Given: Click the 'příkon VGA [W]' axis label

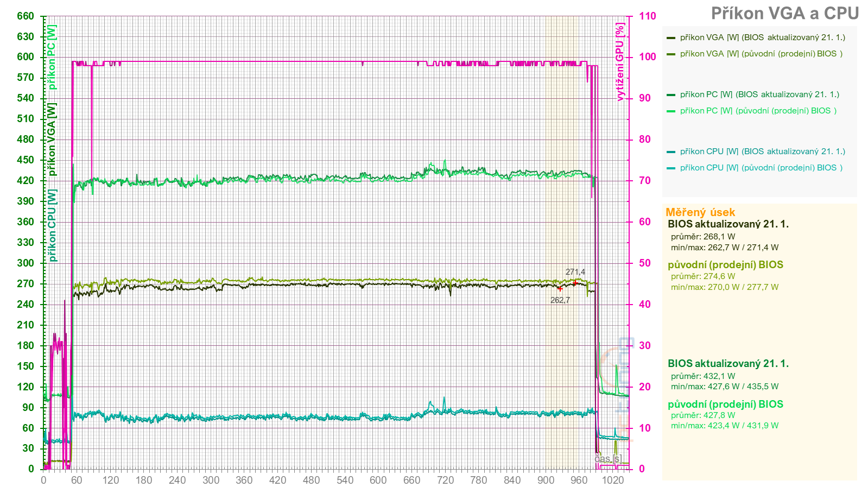Looking at the screenshot, I should pos(52,140).
